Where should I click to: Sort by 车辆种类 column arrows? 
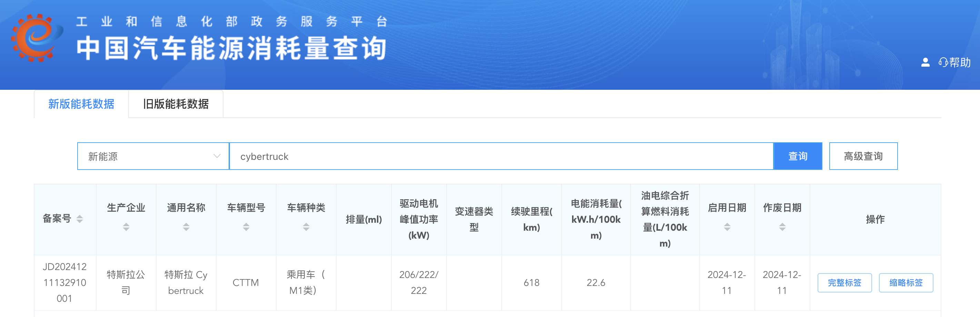(306, 227)
